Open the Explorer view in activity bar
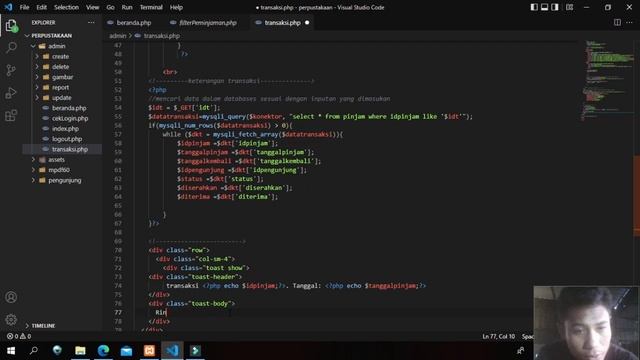This screenshot has width=640, height=360. [11, 26]
